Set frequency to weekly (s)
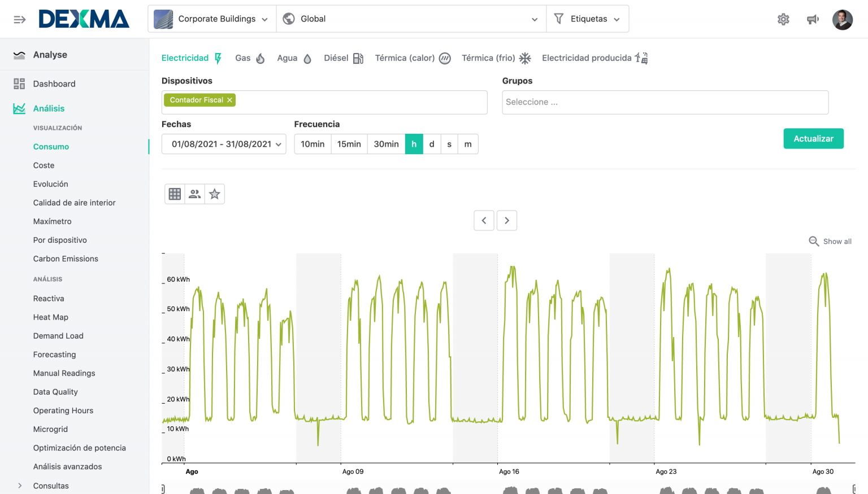The width and height of the screenshot is (868, 494). [449, 144]
